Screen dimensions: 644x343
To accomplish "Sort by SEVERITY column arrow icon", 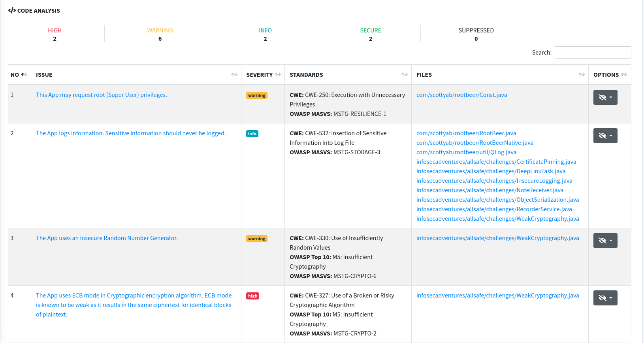I will tap(278, 74).
